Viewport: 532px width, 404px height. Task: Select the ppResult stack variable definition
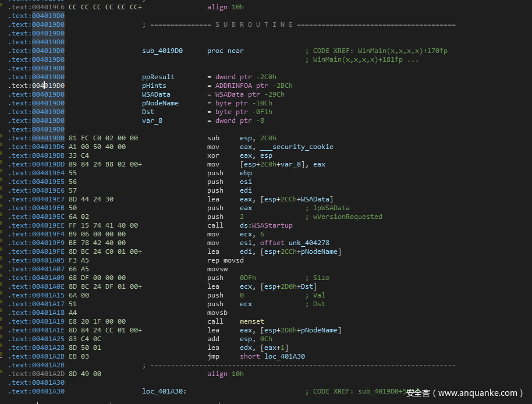[x=158, y=77]
